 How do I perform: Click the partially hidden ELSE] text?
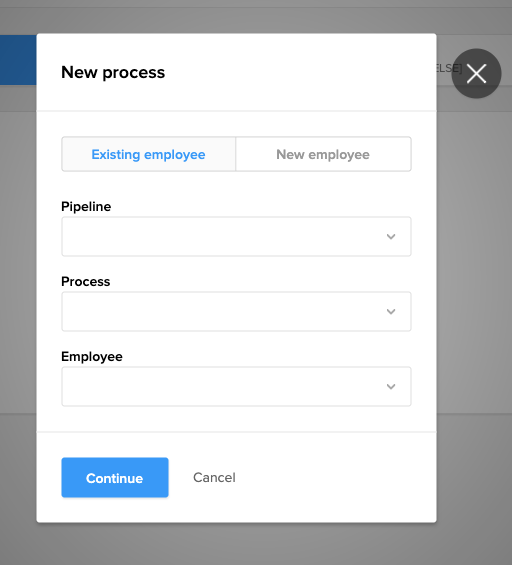(x=449, y=68)
